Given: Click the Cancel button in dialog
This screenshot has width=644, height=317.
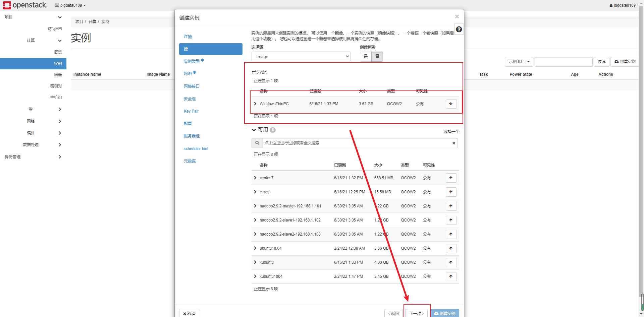Looking at the screenshot, I should [x=189, y=313].
